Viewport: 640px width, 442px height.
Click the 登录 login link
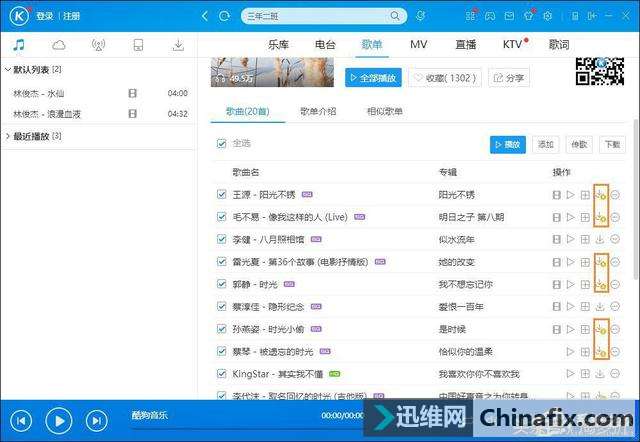coord(45,16)
